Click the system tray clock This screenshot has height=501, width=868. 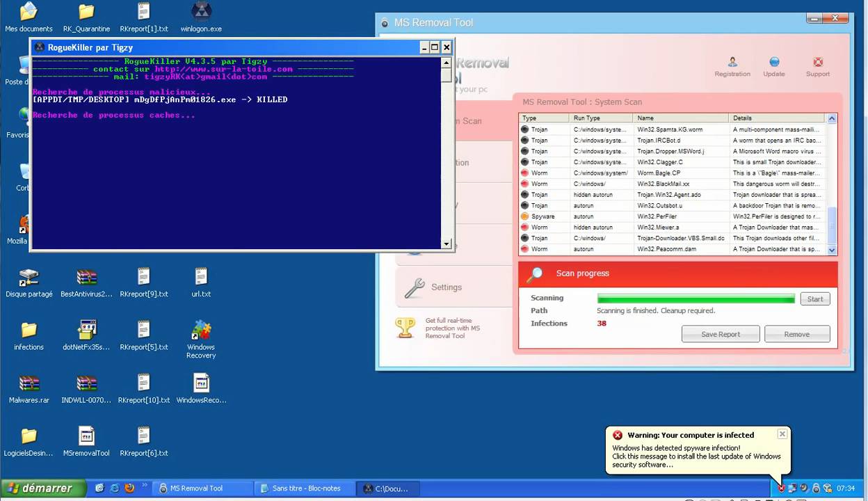[846, 488]
